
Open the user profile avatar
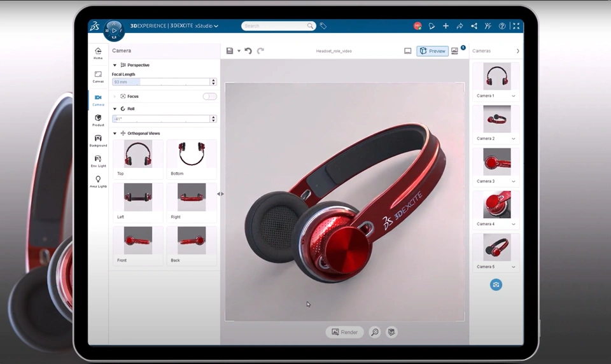[x=418, y=25]
